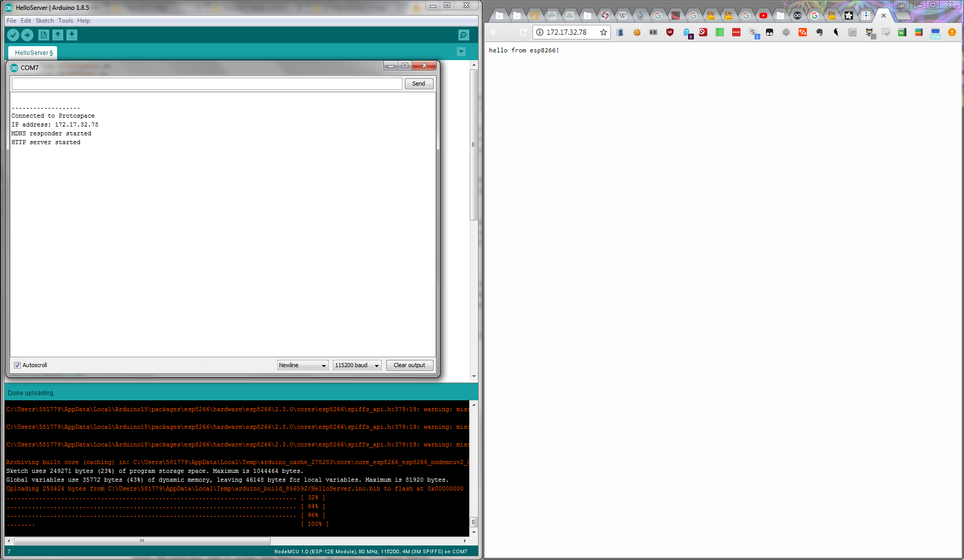Image resolution: width=964 pixels, height=560 pixels.
Task: Click the blue 37m timer extension icon
Action: [935, 33]
